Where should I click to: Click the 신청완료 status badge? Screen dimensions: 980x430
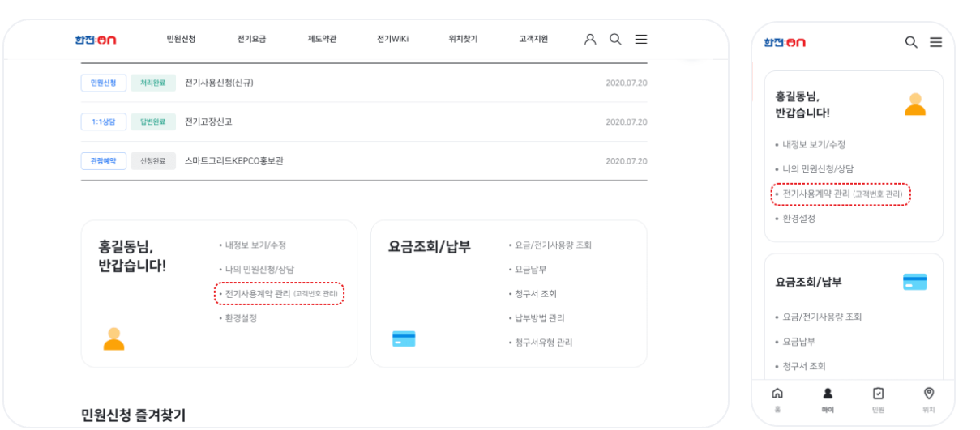point(153,161)
